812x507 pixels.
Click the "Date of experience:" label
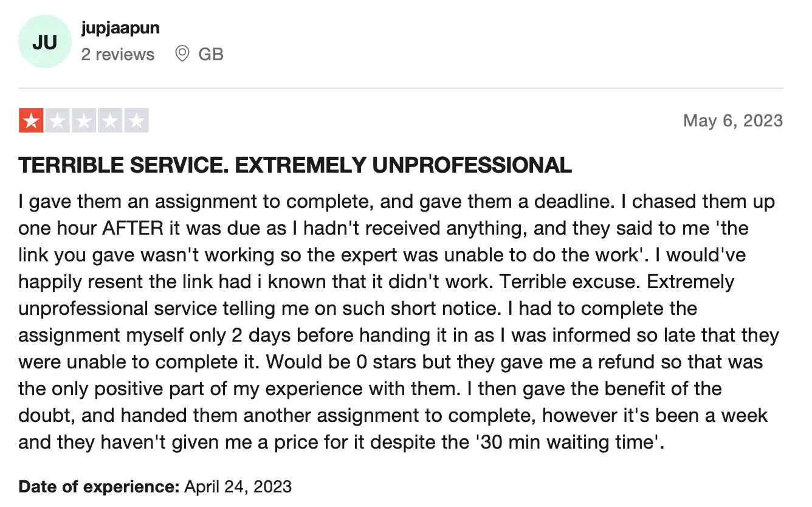99,487
